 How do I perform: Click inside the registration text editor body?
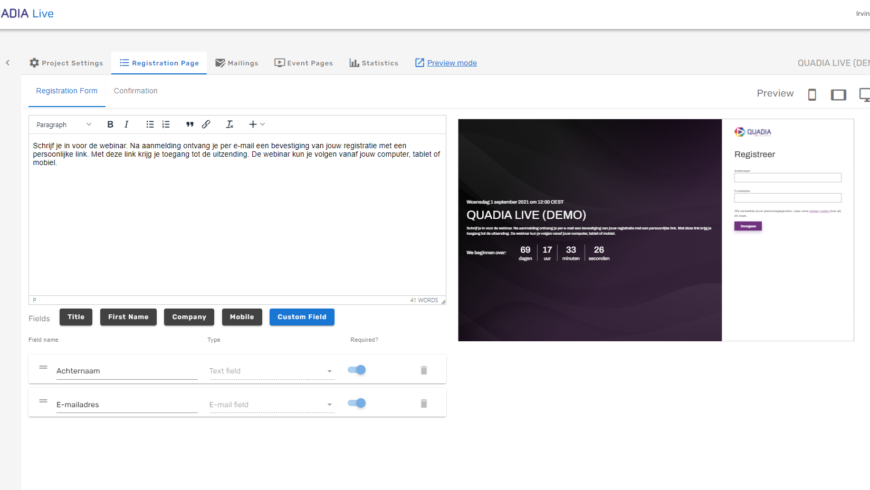coord(237,215)
